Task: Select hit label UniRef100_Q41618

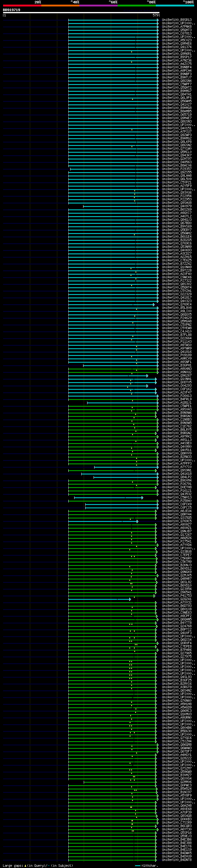Action: pos(177,474)
